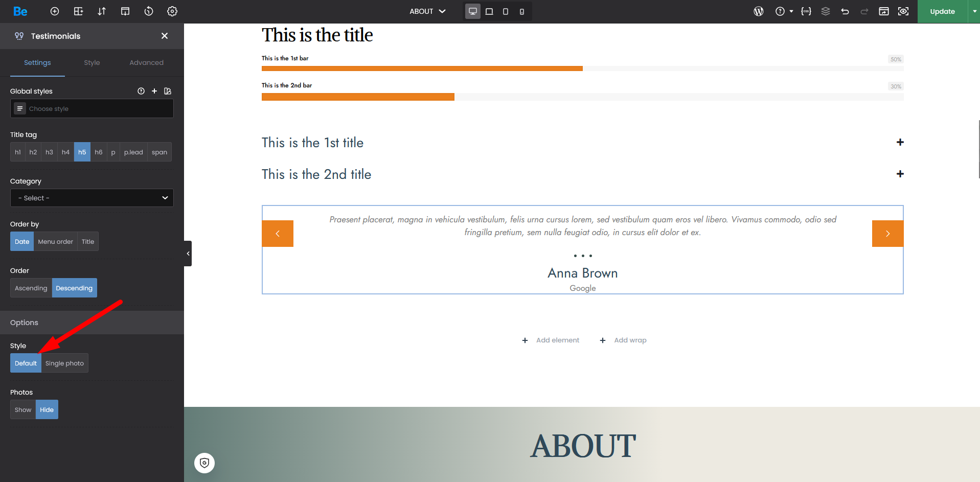Open the settings gear icon in top bar
Screen dimensions: 980x482
tap(172, 11)
